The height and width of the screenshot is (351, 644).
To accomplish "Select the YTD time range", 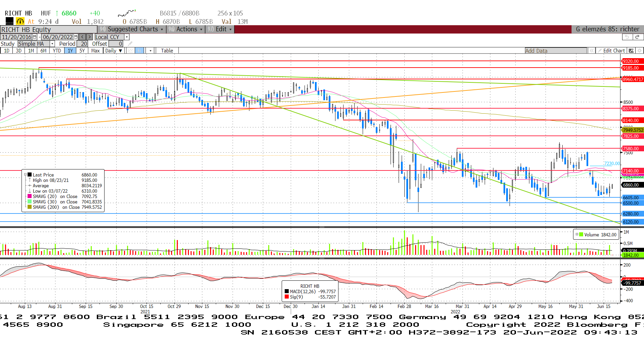I will [x=57, y=50].
